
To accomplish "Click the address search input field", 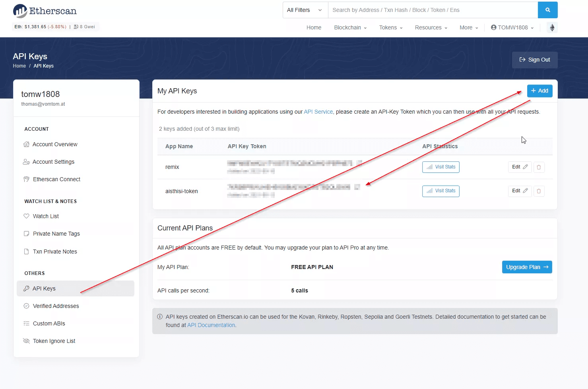I will click(x=433, y=10).
